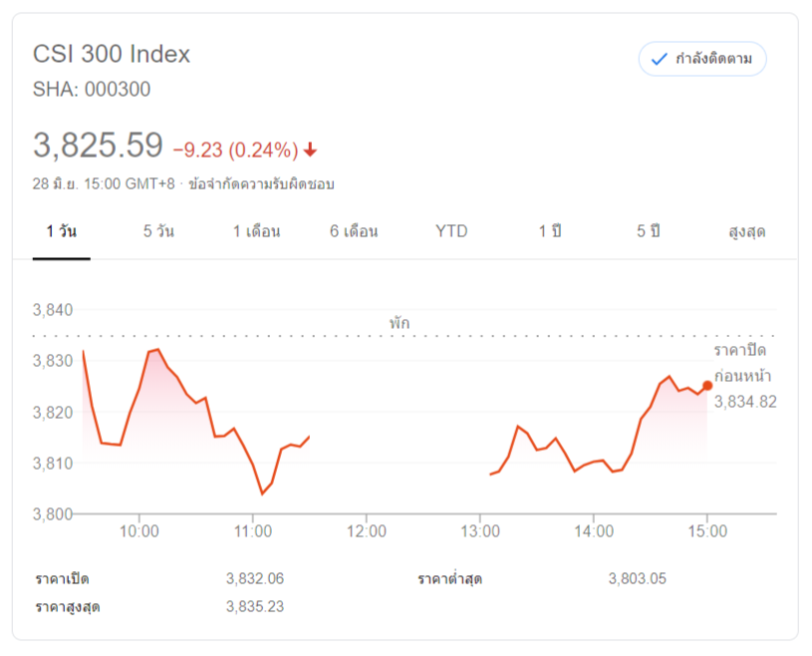Image resolution: width=812 pixels, height=656 pixels.
Task: Click the chart low point near 11:00
Action: click(x=263, y=493)
